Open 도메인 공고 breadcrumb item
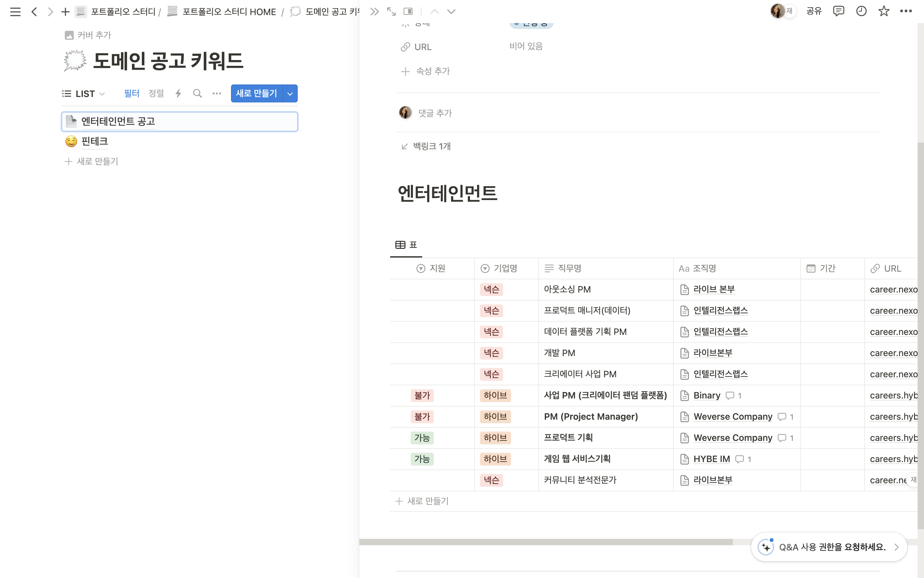Image resolution: width=924 pixels, height=578 pixels. point(325,12)
